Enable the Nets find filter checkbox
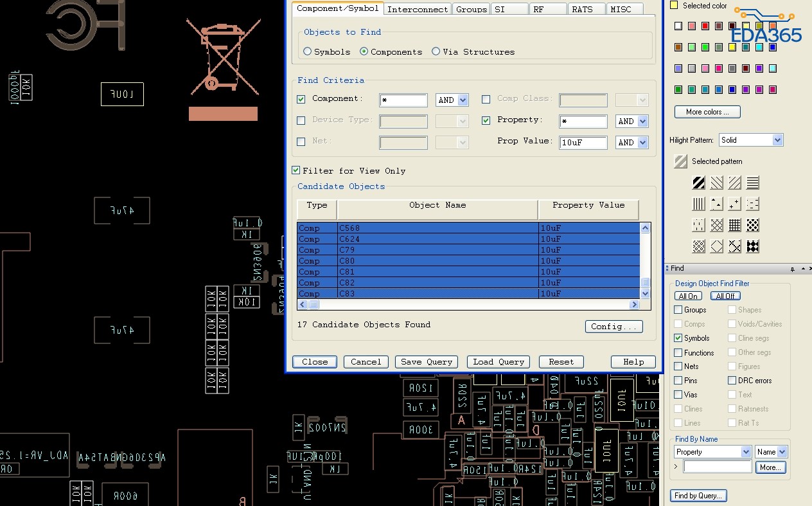This screenshot has width=812, height=506. (x=678, y=366)
